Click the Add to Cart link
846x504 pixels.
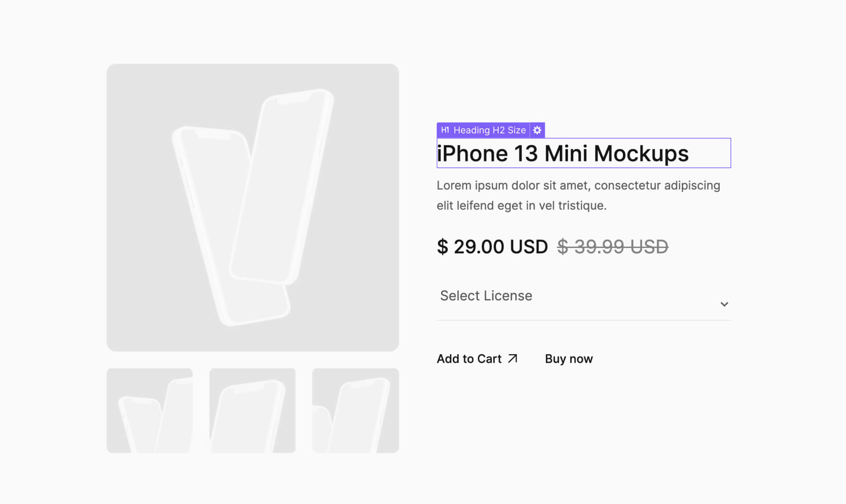pyautogui.click(x=469, y=359)
